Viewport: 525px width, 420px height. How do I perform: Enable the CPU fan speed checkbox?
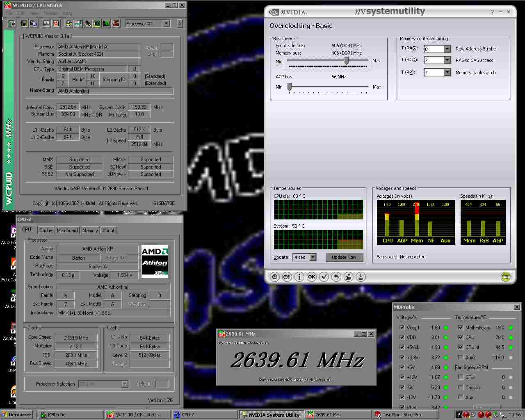click(461, 377)
